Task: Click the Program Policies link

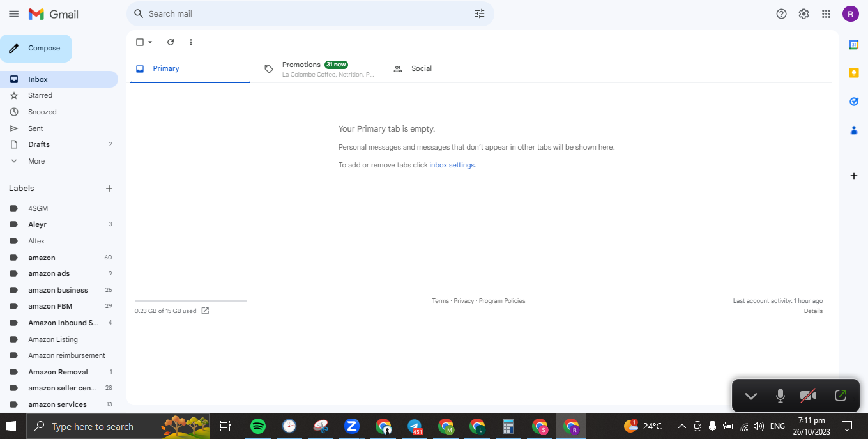Action: 502,301
